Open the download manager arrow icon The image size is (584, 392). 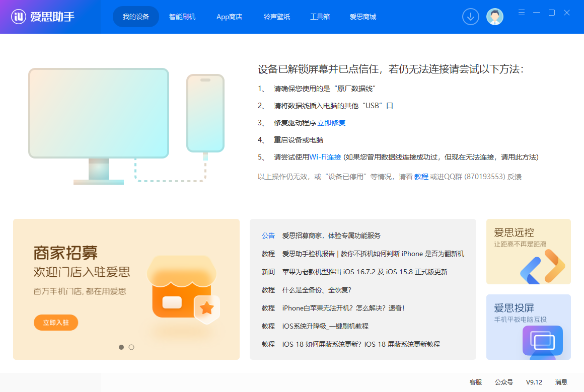pyautogui.click(x=470, y=17)
